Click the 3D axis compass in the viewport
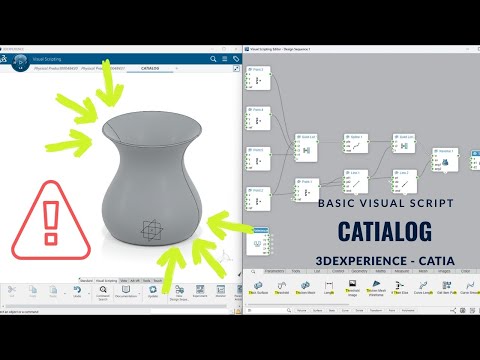Image resolution: width=480 pixels, height=360 pixels. tap(225, 257)
